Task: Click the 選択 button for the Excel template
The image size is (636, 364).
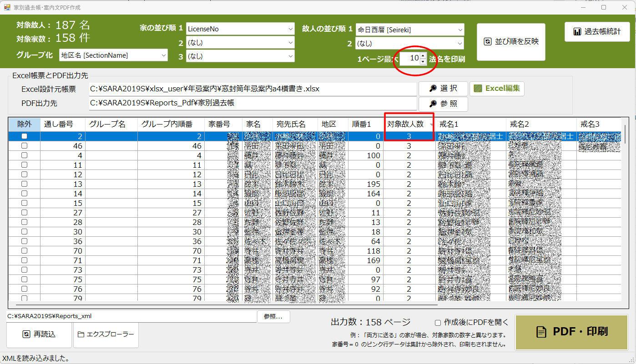Action: pyautogui.click(x=443, y=89)
